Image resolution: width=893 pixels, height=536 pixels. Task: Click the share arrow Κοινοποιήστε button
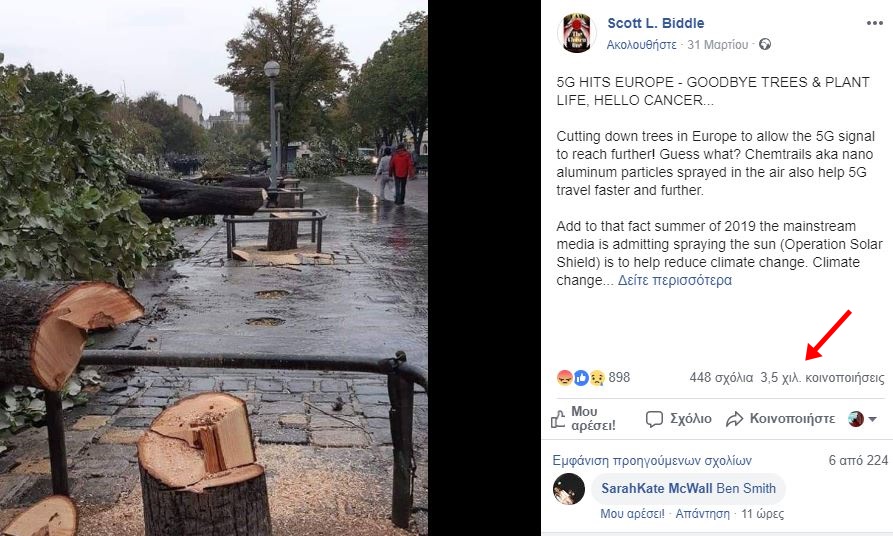(x=780, y=419)
